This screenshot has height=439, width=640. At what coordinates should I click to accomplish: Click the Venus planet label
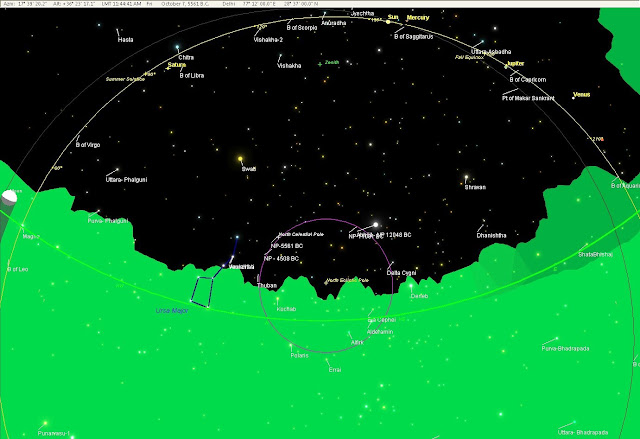[x=582, y=95]
